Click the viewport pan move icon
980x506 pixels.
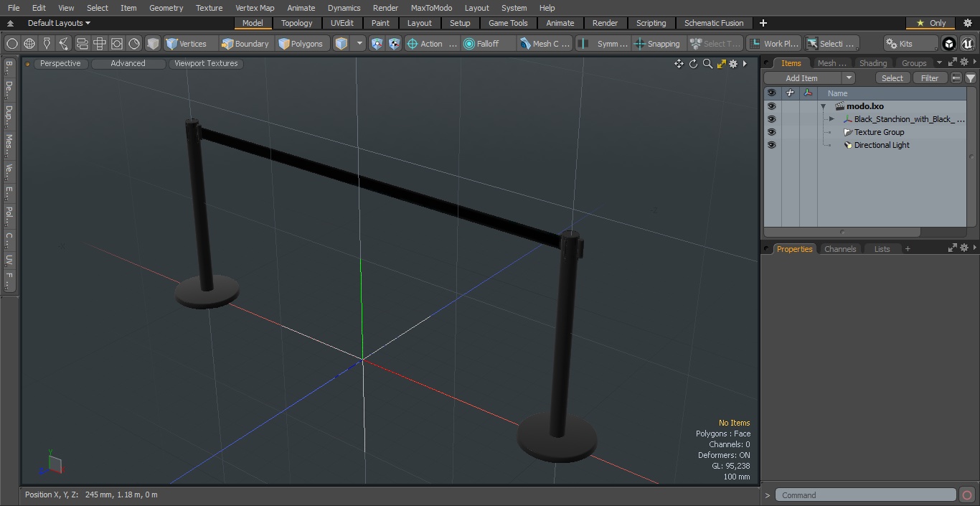tap(679, 64)
